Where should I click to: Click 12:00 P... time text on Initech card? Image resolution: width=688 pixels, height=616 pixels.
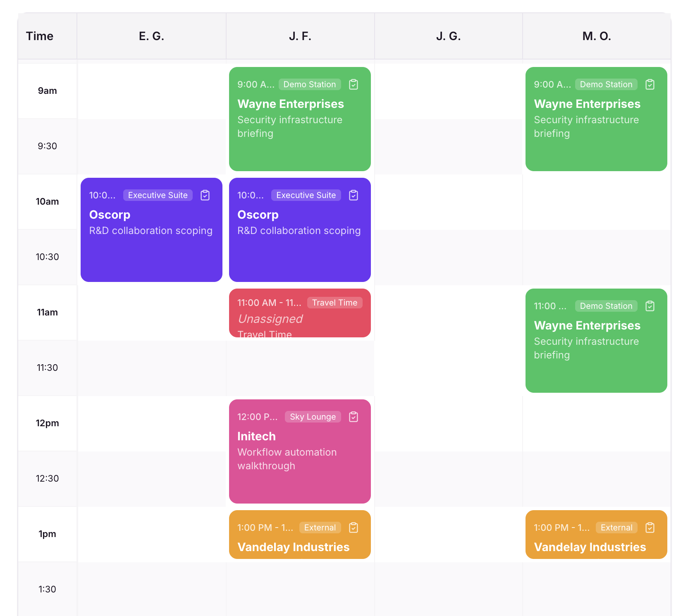point(258,417)
